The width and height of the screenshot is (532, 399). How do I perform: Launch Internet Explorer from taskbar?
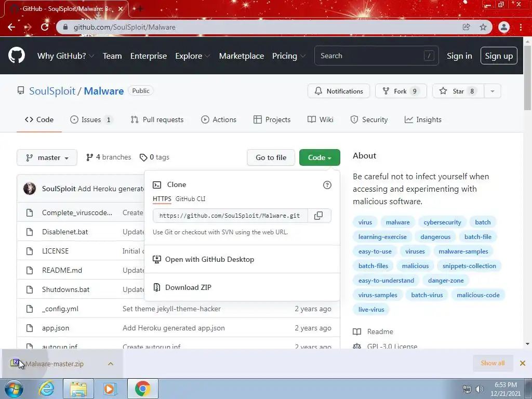[46, 389]
